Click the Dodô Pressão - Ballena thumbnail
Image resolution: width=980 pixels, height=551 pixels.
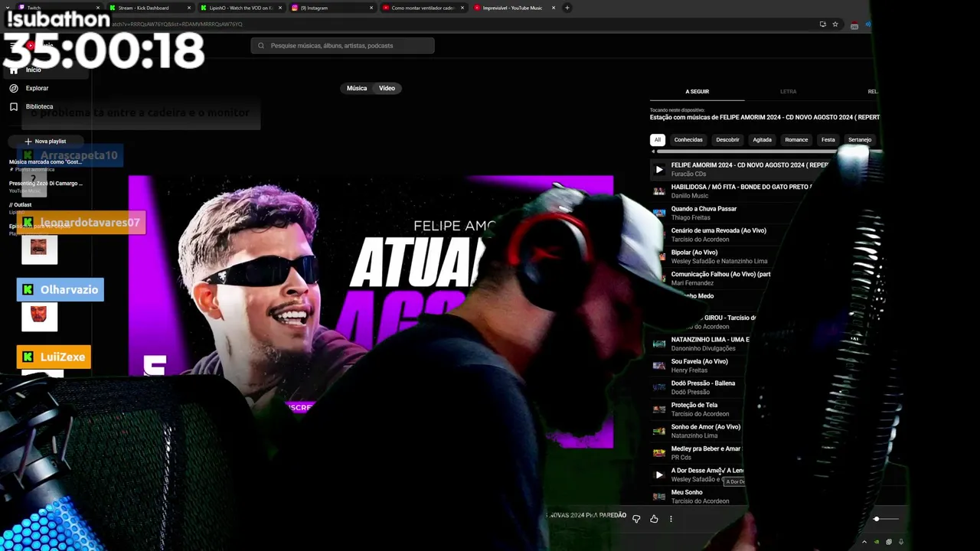659,387
